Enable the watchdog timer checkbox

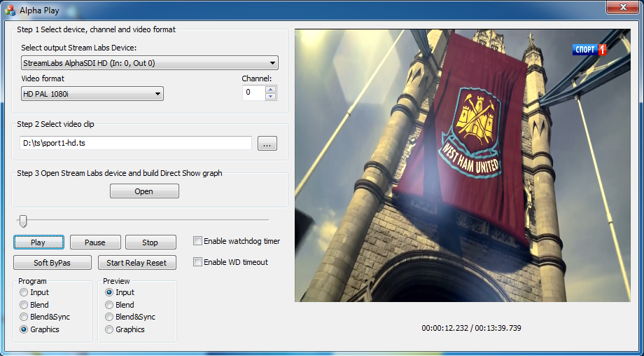tap(198, 241)
